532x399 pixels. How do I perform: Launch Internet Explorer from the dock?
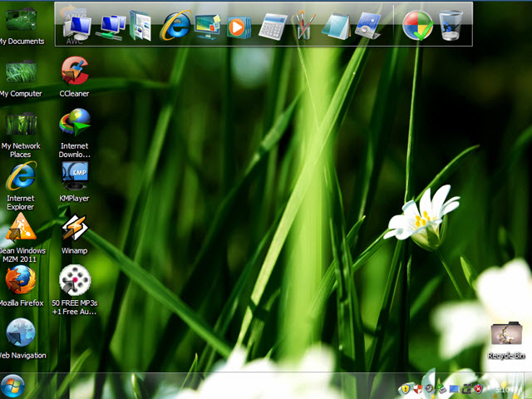pyautogui.click(x=175, y=25)
